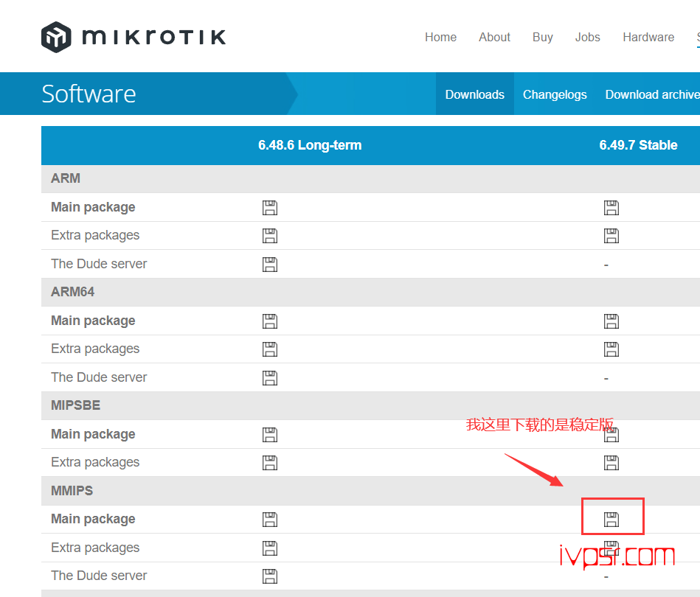The height and width of the screenshot is (597, 700).
Task: Click the 6.49.7 Stable column header
Action: [638, 145]
